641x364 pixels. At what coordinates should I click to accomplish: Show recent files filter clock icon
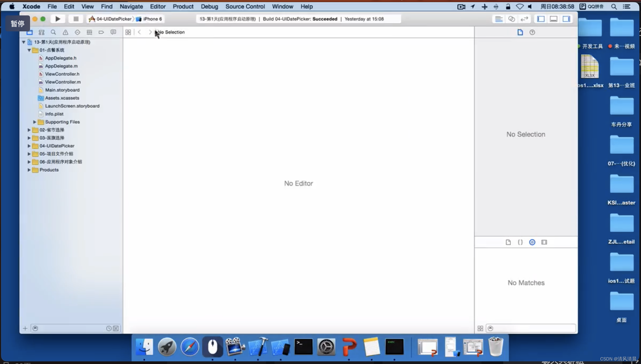pyautogui.click(x=109, y=328)
